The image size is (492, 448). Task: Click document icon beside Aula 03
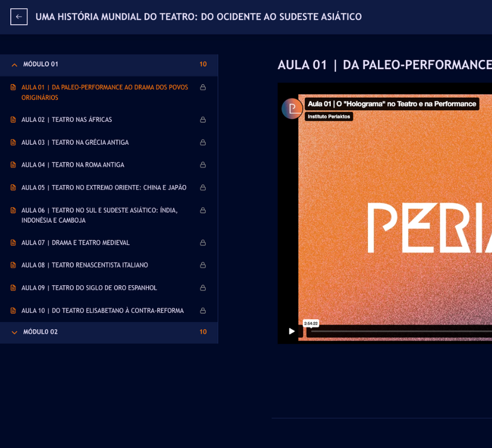coord(13,143)
